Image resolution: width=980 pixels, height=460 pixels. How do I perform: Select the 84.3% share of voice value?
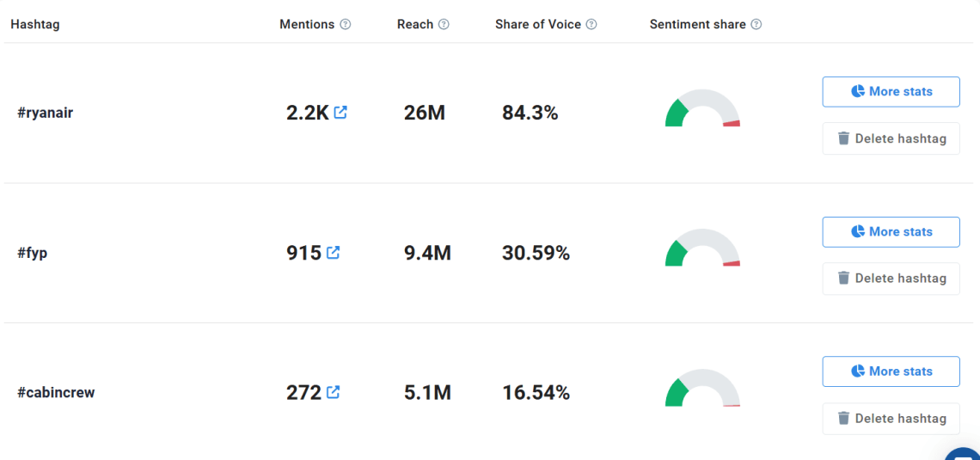(530, 113)
